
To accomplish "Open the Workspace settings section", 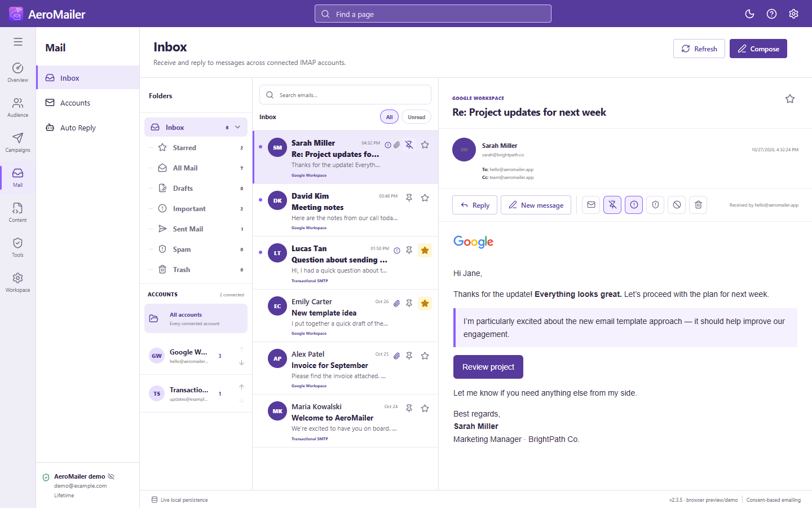I will pyautogui.click(x=18, y=282).
